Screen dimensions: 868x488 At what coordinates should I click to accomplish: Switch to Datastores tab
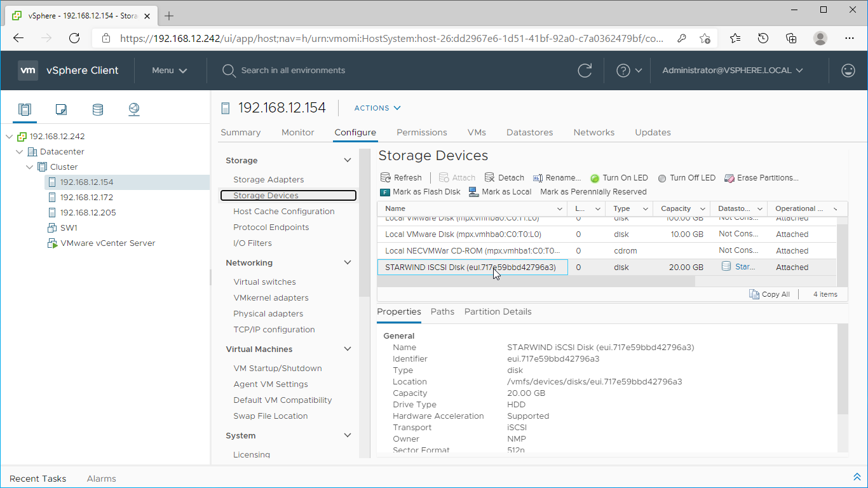[x=529, y=132]
